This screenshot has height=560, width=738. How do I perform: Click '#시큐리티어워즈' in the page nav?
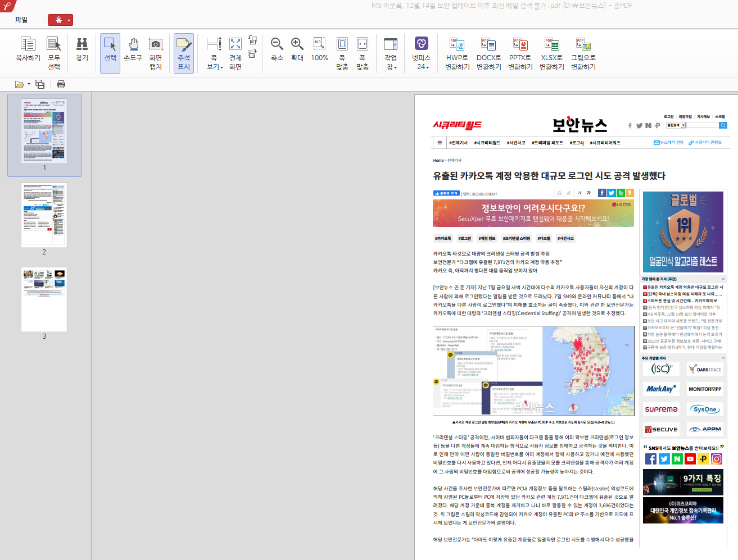[x=605, y=143]
